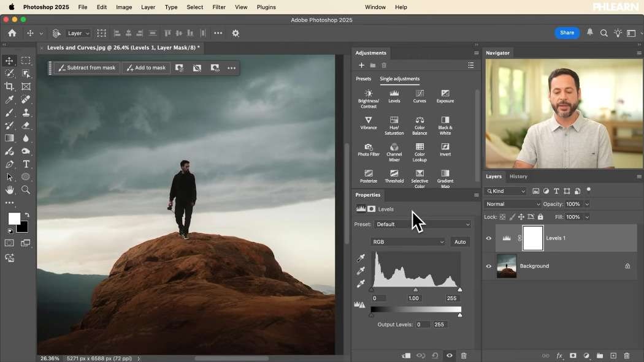Image resolution: width=644 pixels, height=362 pixels.
Task: Click the Share button
Action: tap(567, 33)
